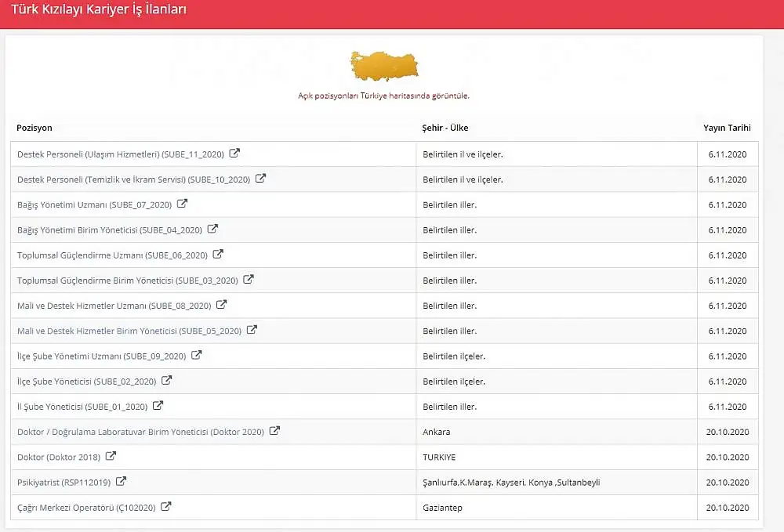Open Toplumsal Güçlendirme Birim Yöneticisi (SUBE_03_2020) posting
The image size is (784, 532).
click(x=128, y=280)
